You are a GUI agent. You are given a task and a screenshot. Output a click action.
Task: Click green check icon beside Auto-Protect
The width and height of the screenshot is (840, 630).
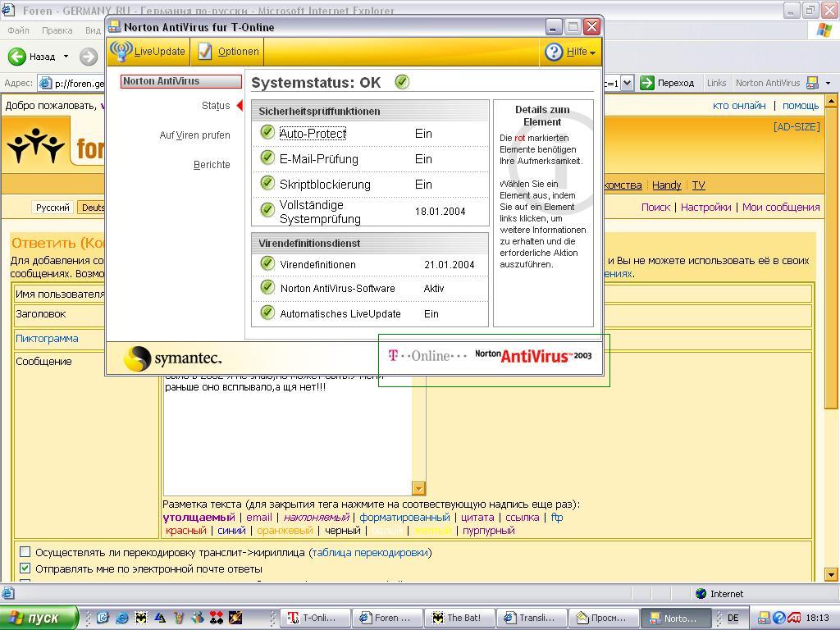[267, 132]
